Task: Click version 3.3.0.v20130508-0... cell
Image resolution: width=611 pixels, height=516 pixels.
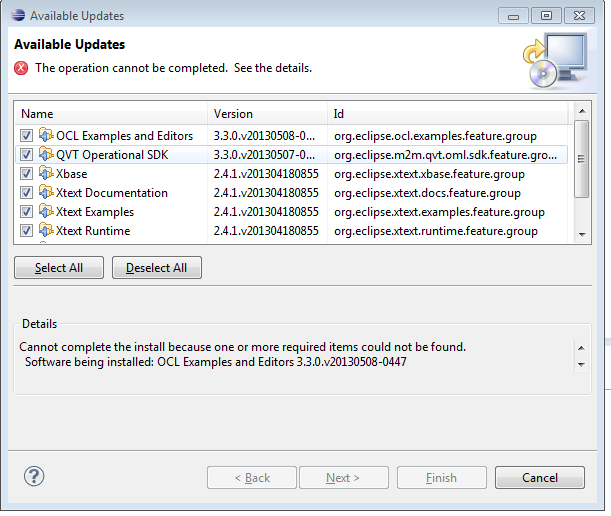Action: [264, 136]
